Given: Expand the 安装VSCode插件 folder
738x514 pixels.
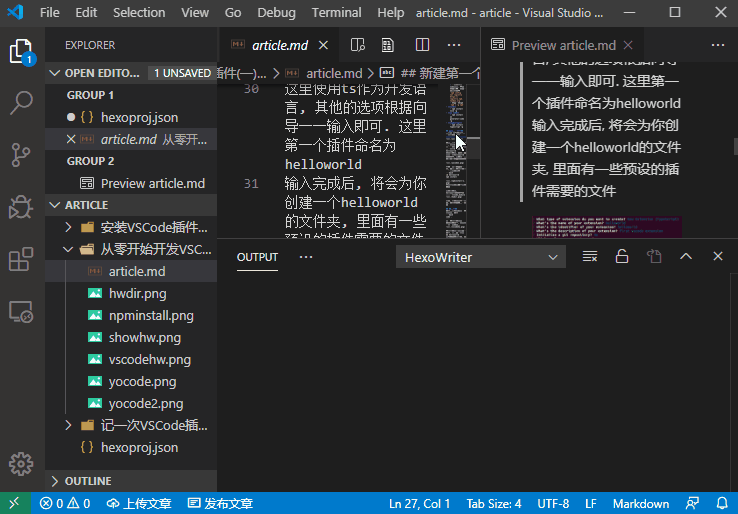Looking at the screenshot, I should (131, 227).
